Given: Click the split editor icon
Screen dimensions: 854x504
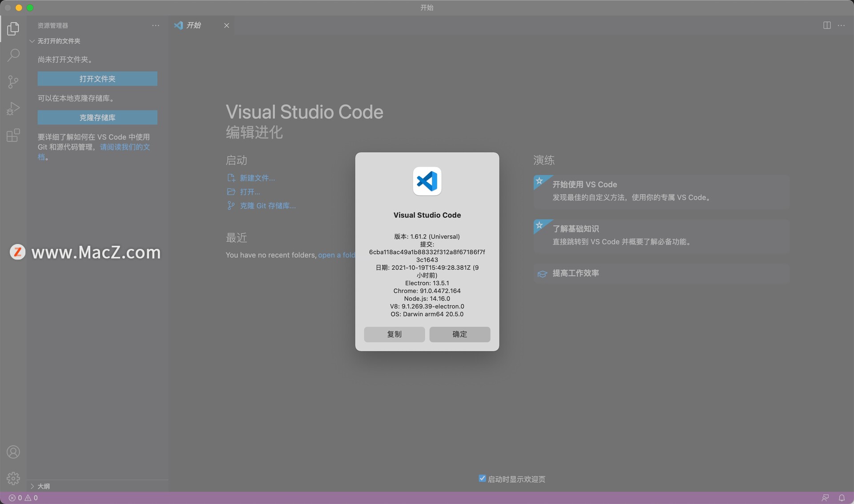Looking at the screenshot, I should (827, 25).
